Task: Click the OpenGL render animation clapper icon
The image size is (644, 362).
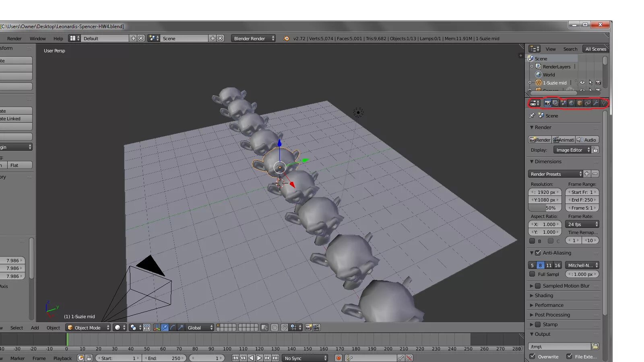Action: pos(316,327)
